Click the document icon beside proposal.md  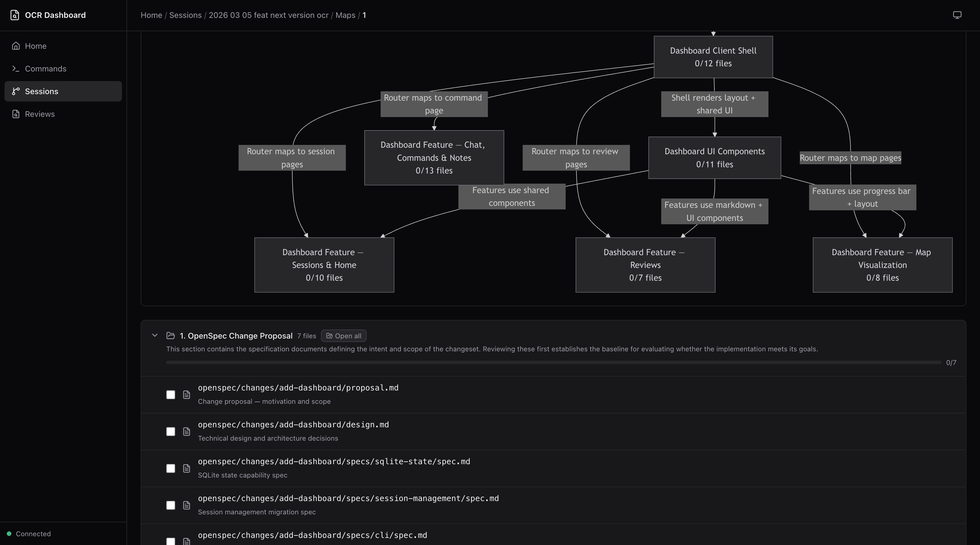pyautogui.click(x=186, y=395)
